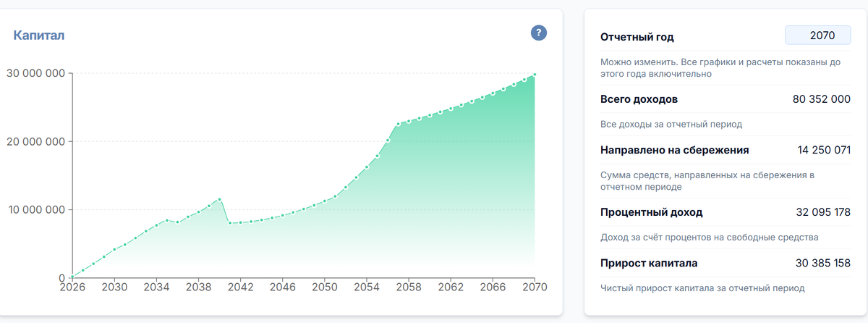Select the 30 000 000 axis label

36,73
